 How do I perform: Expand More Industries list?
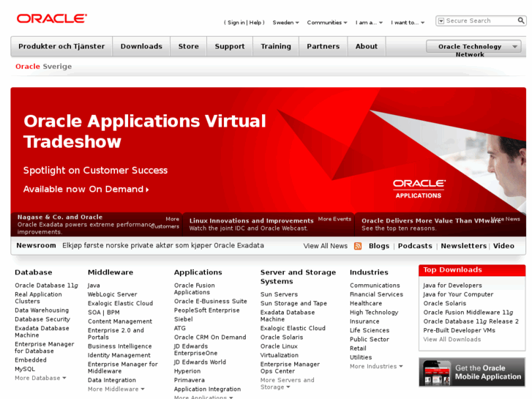point(376,366)
